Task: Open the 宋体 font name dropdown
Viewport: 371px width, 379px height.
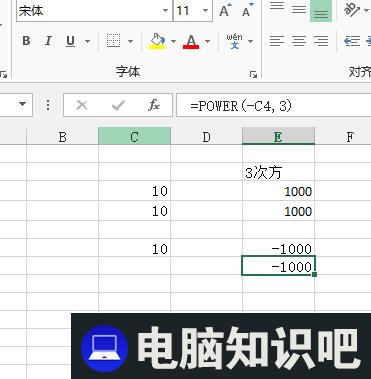Action: click(x=165, y=11)
